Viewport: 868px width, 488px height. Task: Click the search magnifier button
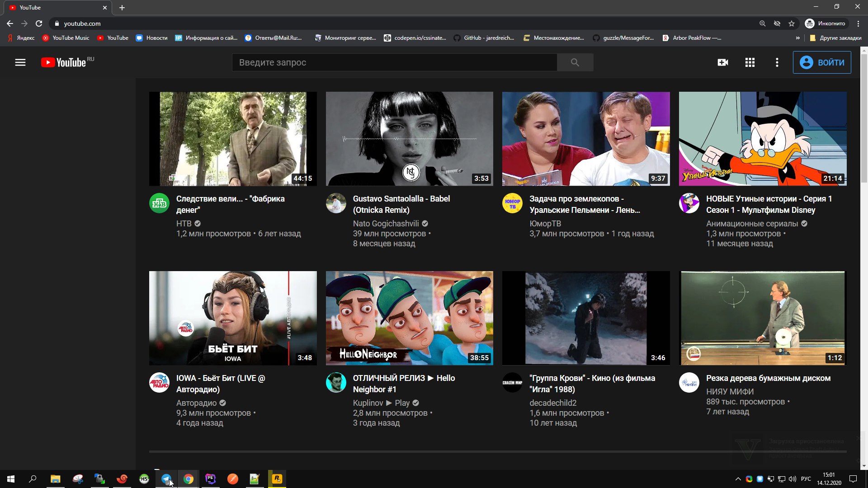(575, 62)
